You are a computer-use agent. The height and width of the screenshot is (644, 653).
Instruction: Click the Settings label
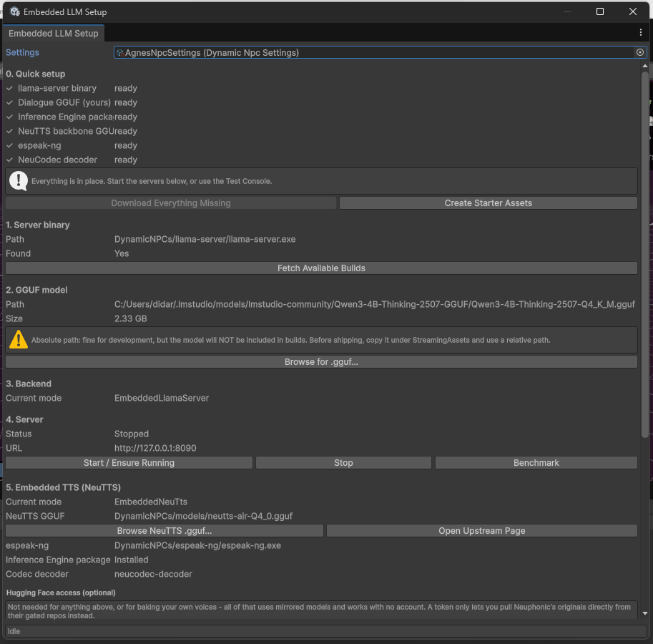tap(22, 52)
